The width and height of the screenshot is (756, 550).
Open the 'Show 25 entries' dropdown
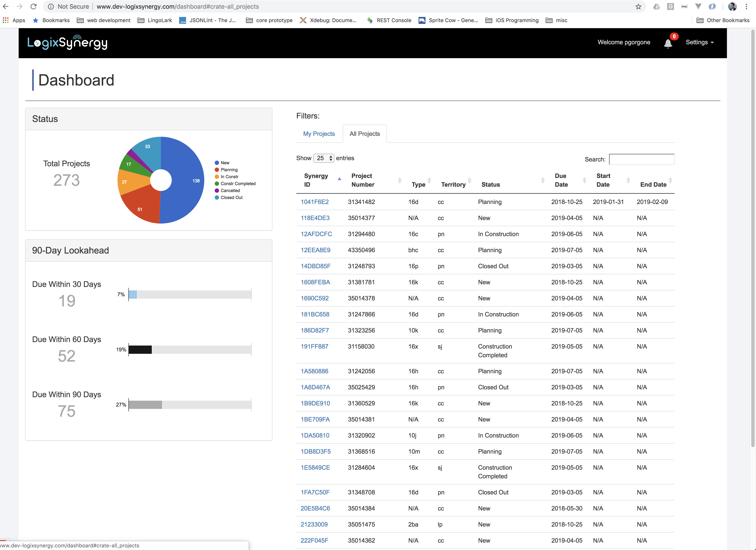point(323,158)
